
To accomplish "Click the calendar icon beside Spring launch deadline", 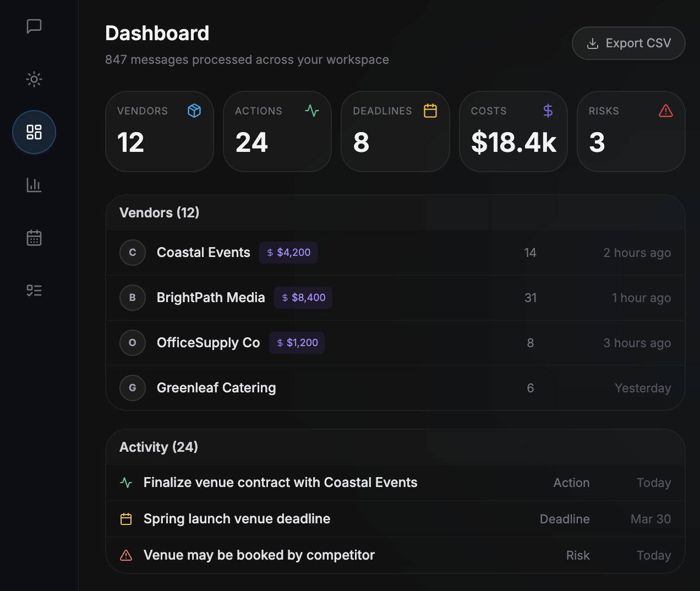I will pos(125,519).
